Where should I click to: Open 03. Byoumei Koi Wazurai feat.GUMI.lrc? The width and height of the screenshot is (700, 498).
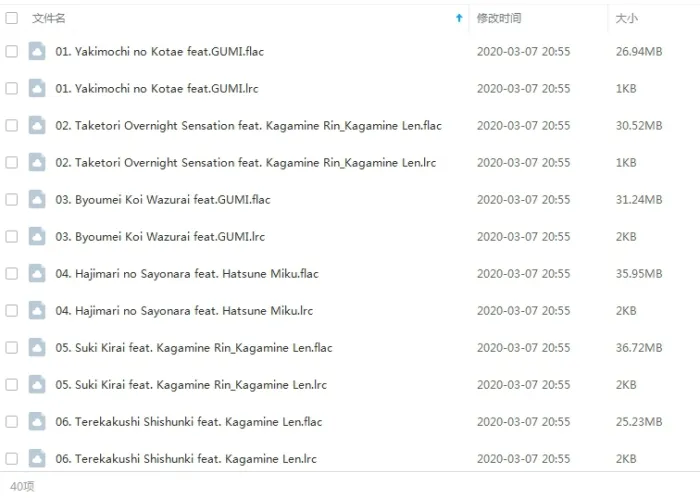click(x=160, y=237)
